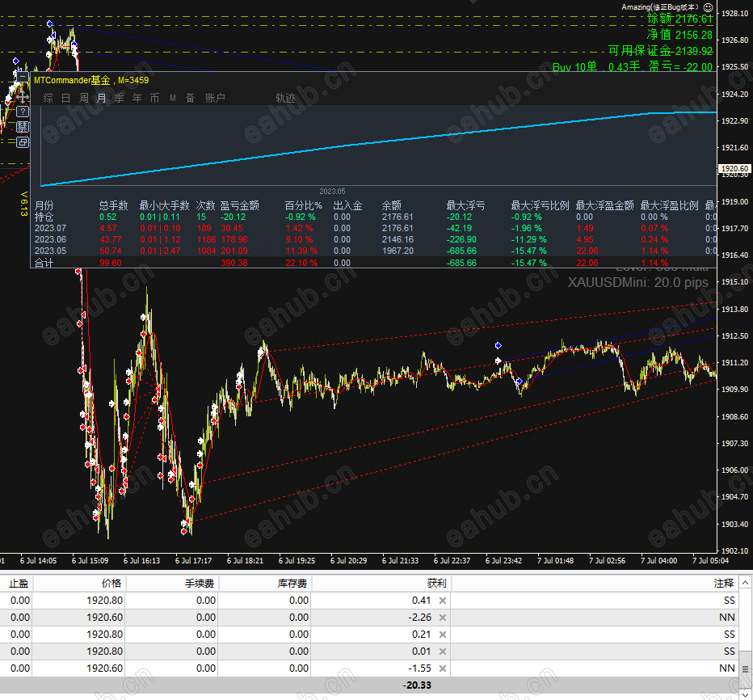Switch to the 年 yearly tab
The height and width of the screenshot is (700, 753).
click(137, 98)
